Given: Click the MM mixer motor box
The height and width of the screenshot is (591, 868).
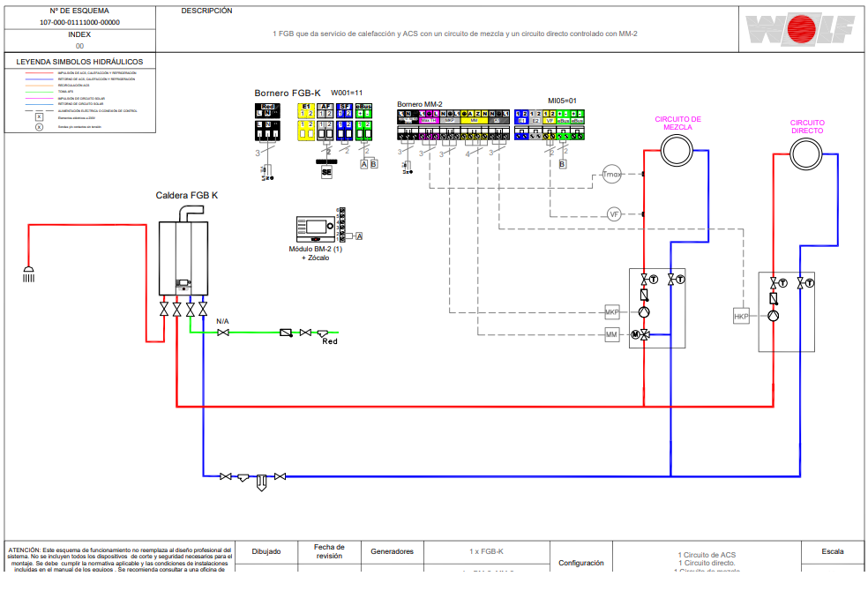Looking at the screenshot, I should click(611, 334).
